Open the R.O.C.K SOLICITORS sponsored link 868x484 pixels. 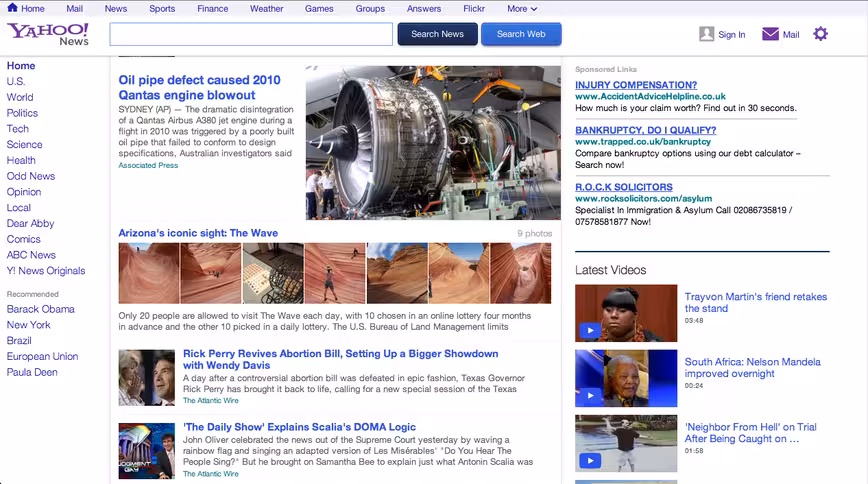pyautogui.click(x=624, y=187)
